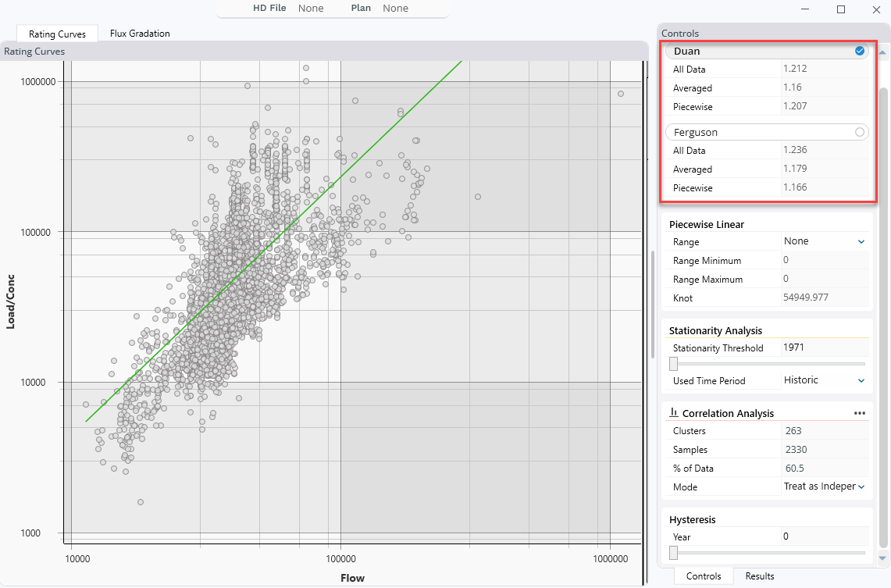This screenshot has width=891, height=588.
Task: Open the Piecewise Linear Range dropdown
Action: (x=825, y=241)
